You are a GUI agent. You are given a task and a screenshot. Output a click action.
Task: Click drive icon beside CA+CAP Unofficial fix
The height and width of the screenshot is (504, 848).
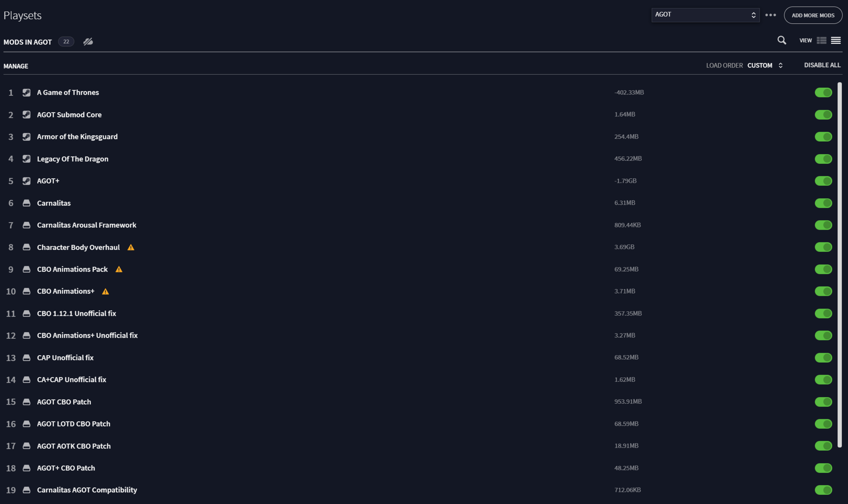[x=26, y=380]
